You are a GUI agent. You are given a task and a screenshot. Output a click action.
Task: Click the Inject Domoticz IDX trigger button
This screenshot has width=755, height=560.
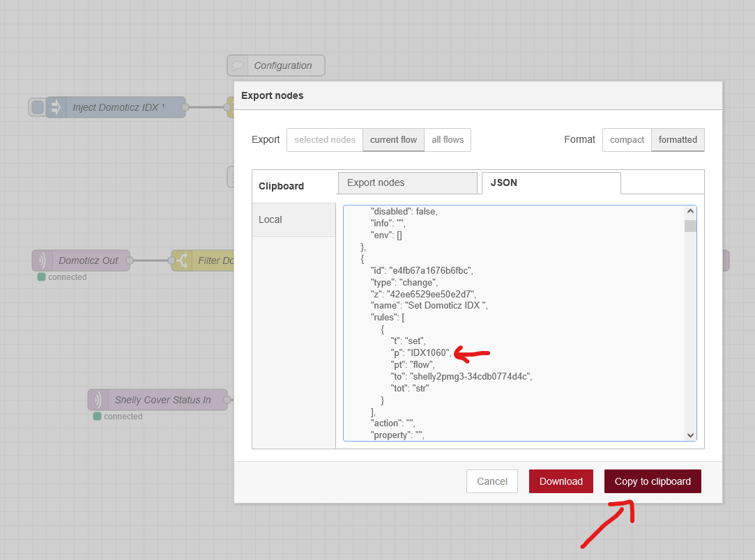coord(37,107)
